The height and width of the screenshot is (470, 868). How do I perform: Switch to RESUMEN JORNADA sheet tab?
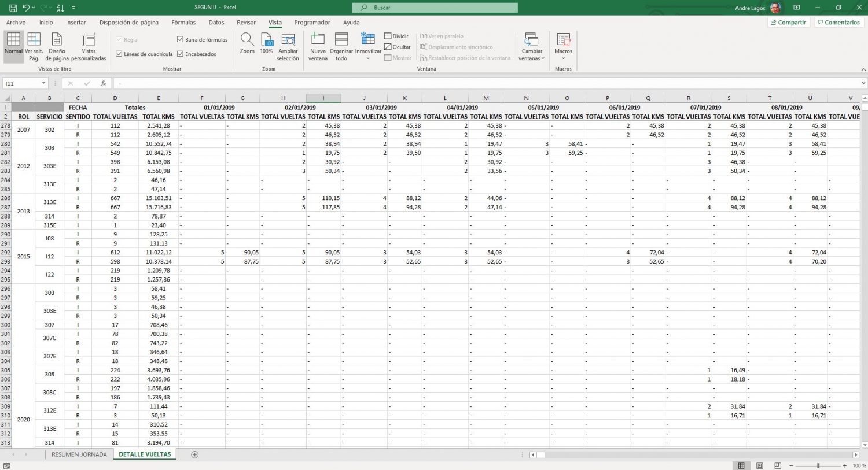point(79,454)
